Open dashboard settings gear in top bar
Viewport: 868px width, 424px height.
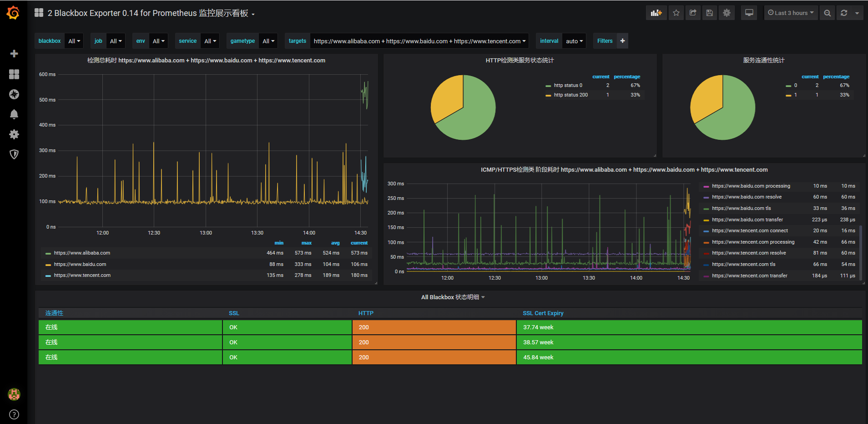coord(727,13)
